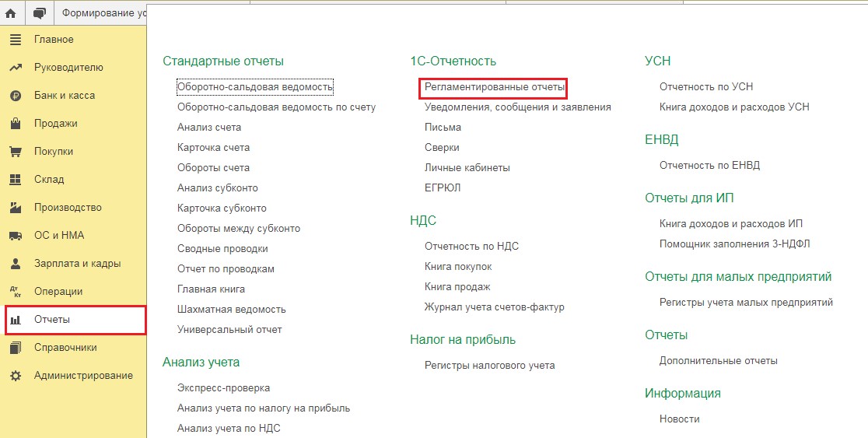Open the Шахматная ведомость report
This screenshot has width=868, height=438.
(232, 310)
